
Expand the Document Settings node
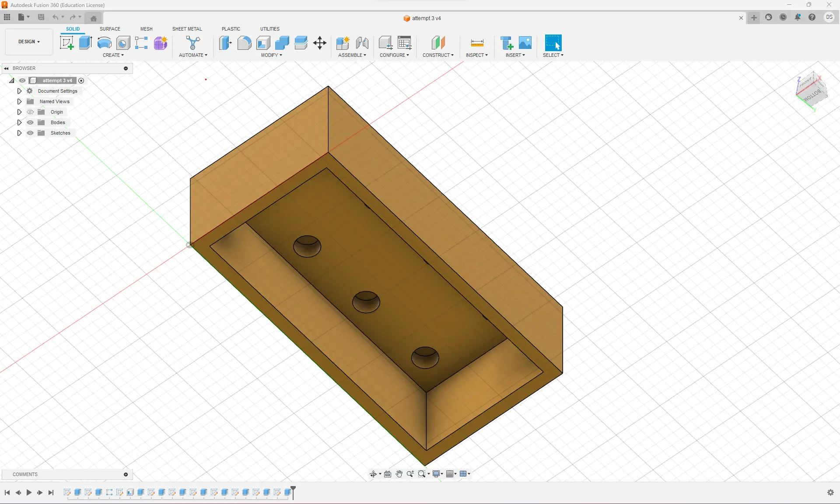19,91
